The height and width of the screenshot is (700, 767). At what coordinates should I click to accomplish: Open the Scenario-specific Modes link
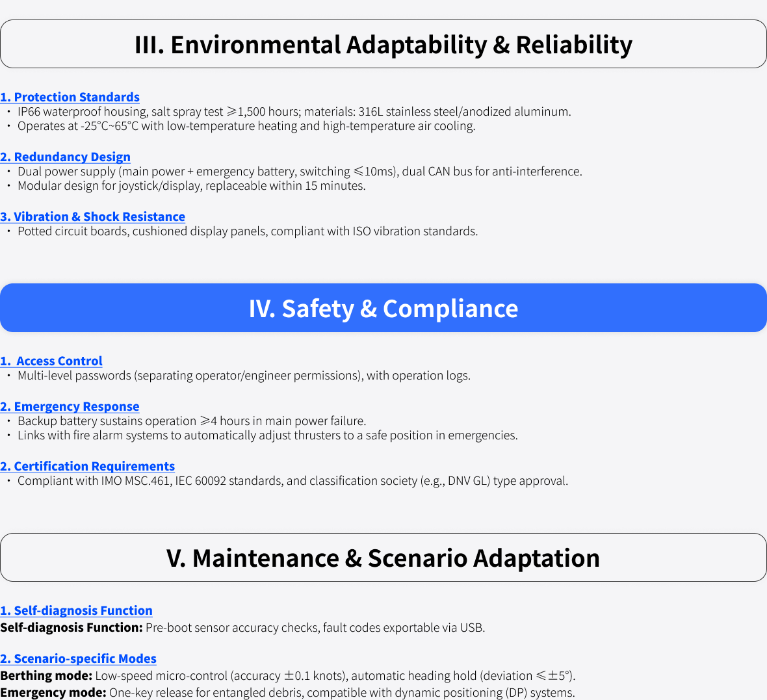pos(78,658)
